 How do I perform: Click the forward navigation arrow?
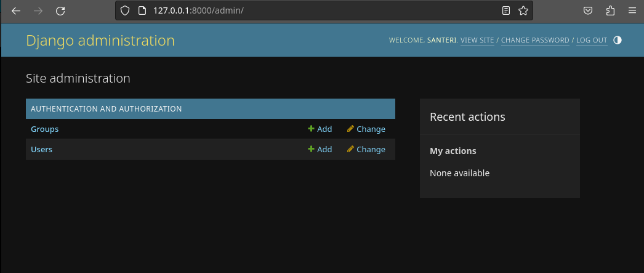click(x=38, y=10)
